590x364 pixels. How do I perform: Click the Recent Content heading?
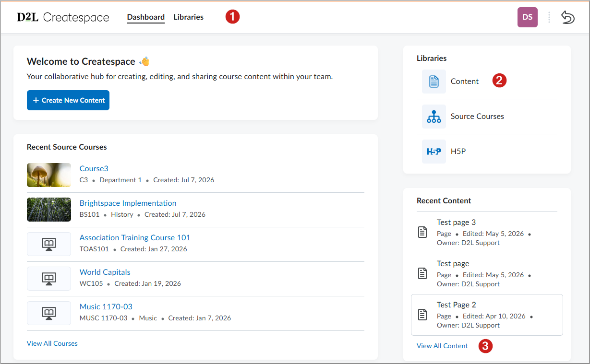click(444, 201)
